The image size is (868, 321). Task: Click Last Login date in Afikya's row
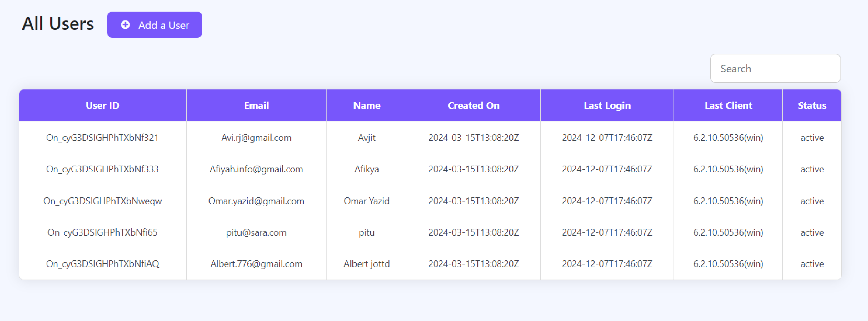pos(607,169)
